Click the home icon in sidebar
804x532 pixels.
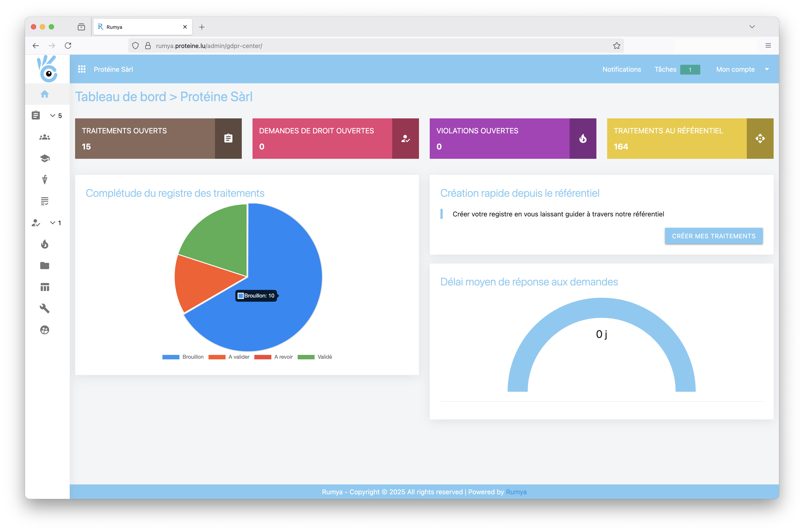(x=44, y=94)
